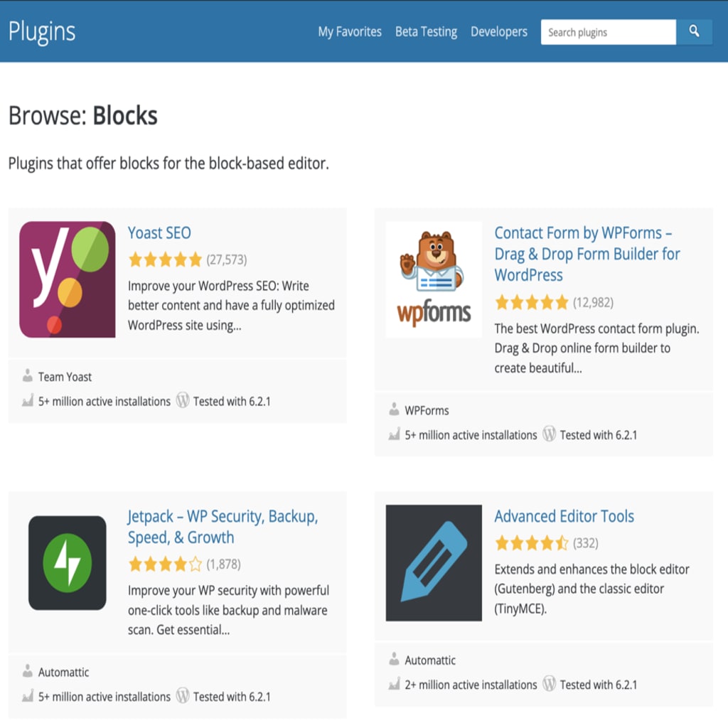
Task: Select the Team Yoast author name
Action: 65,377
